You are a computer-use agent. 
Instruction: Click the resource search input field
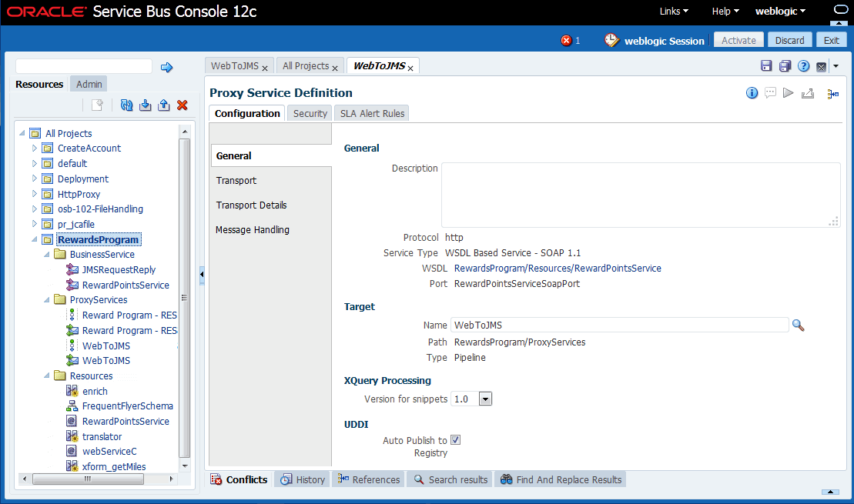84,66
